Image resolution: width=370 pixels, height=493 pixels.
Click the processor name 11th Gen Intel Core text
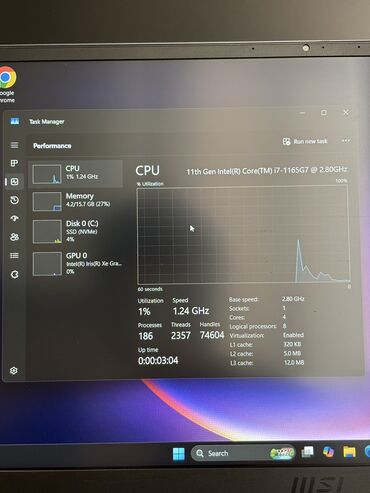tap(266, 171)
